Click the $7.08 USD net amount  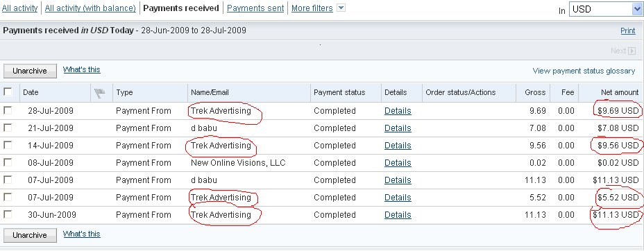618,128
